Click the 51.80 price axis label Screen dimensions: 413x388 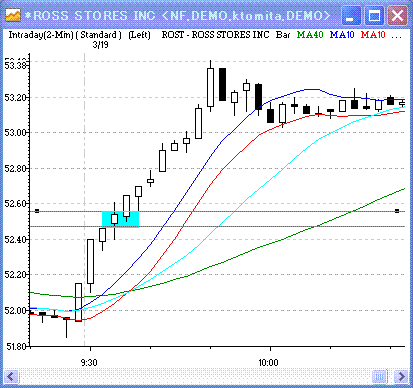[15, 346]
